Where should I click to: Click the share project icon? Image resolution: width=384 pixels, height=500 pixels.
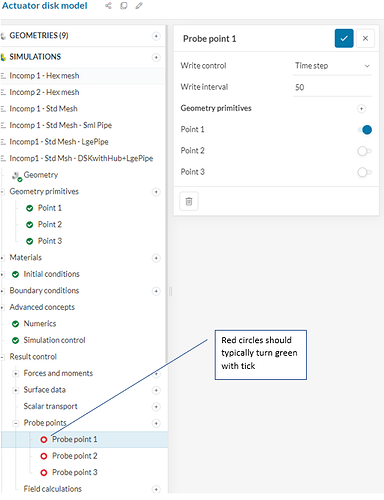pos(108,6)
